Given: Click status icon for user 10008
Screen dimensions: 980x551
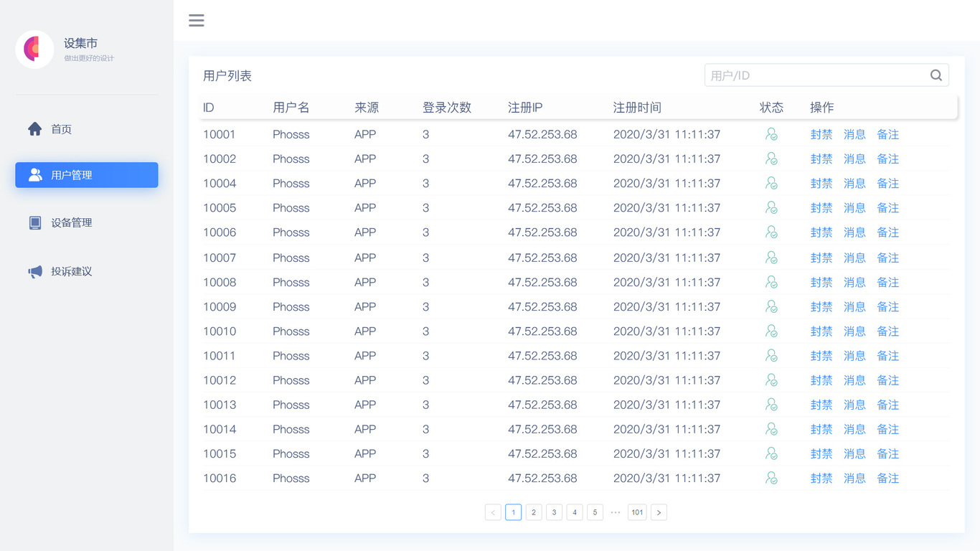Looking at the screenshot, I should [x=771, y=282].
